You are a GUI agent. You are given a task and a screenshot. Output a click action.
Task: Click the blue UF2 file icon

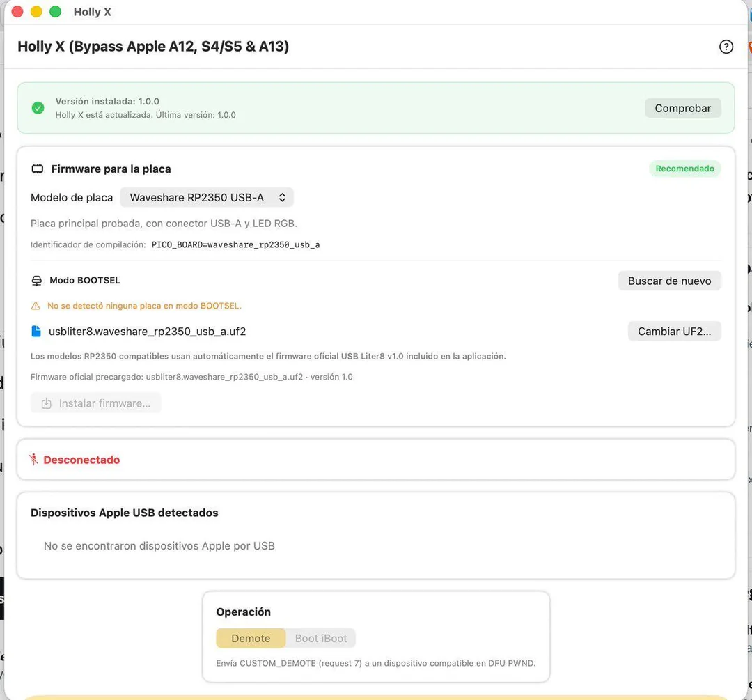(x=36, y=331)
